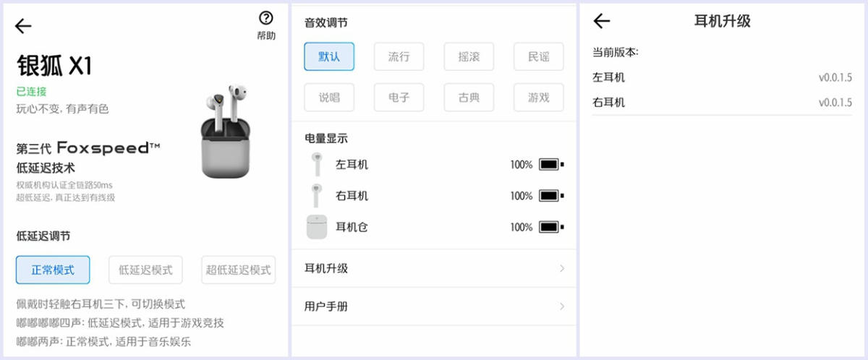
Task: Expand the 耳机升级 row chevron
Action: click(x=562, y=269)
